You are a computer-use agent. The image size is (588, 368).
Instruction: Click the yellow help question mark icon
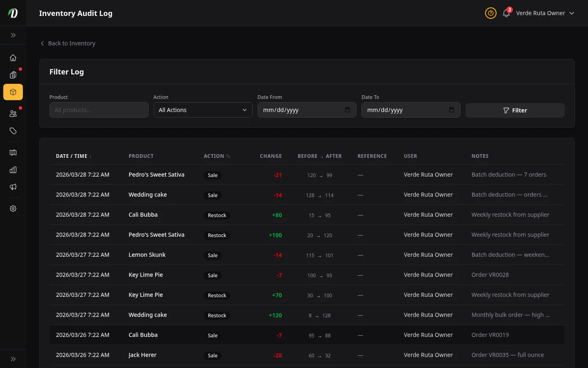[x=490, y=13]
